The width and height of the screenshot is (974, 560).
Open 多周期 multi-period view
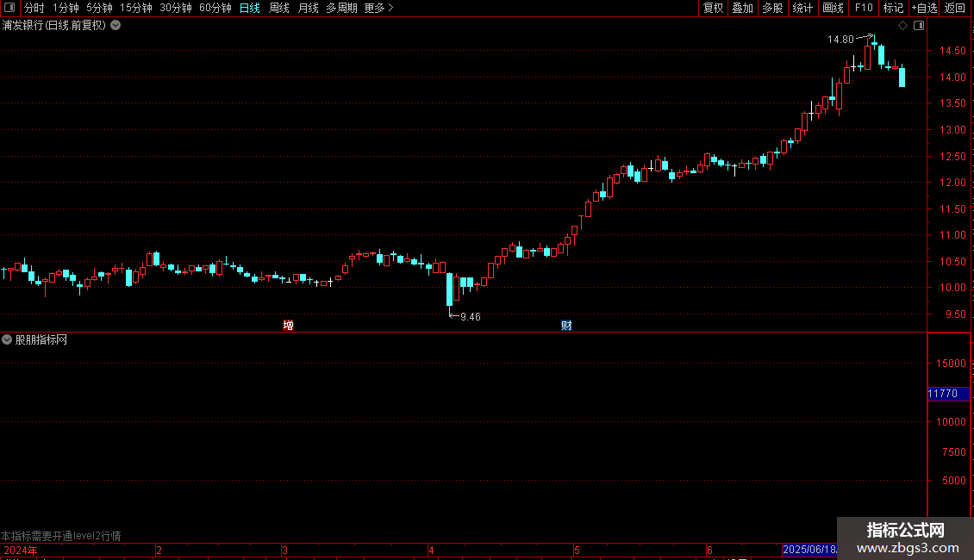pos(341,8)
